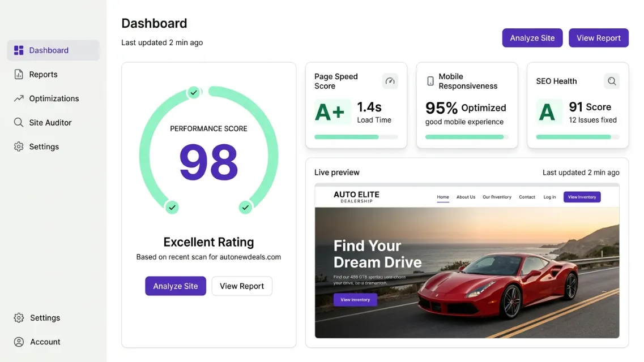
Task: Click the speedometer icon on Page Speed Score card
Action: tap(390, 81)
